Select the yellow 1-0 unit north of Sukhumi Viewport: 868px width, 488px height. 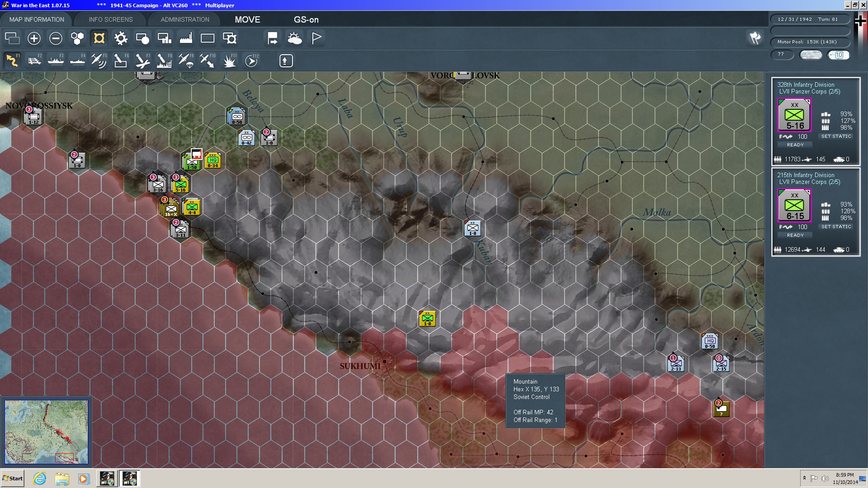point(427,319)
